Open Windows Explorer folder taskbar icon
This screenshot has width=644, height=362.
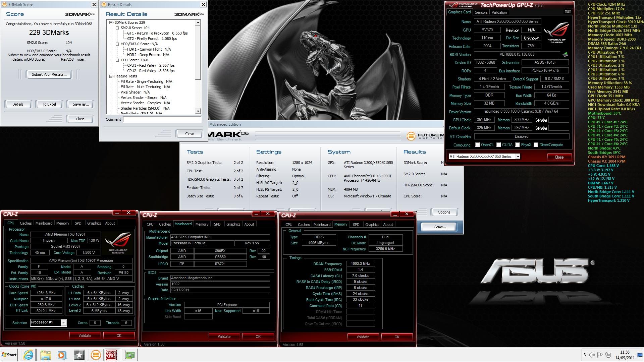tap(45, 355)
